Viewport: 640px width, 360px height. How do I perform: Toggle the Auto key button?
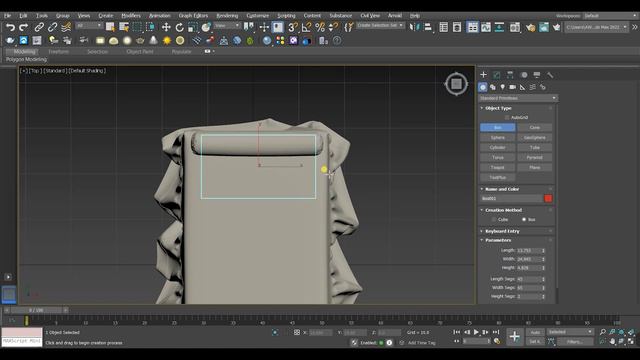(535, 332)
